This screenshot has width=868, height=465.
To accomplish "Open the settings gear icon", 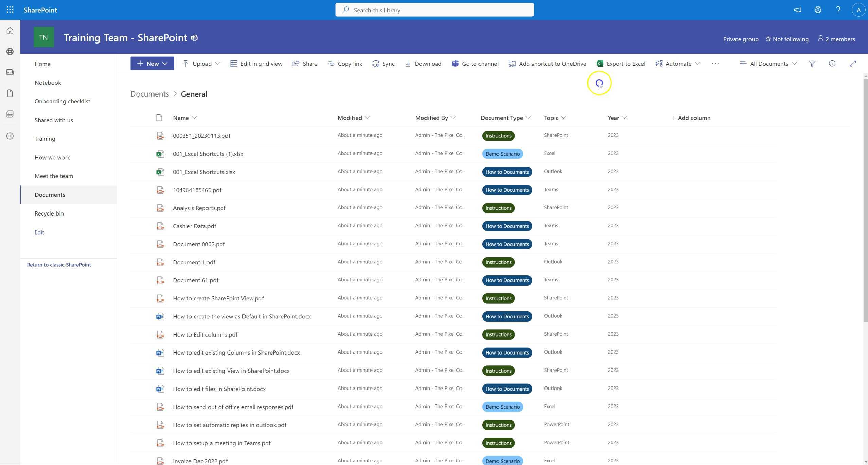I will pyautogui.click(x=818, y=10).
